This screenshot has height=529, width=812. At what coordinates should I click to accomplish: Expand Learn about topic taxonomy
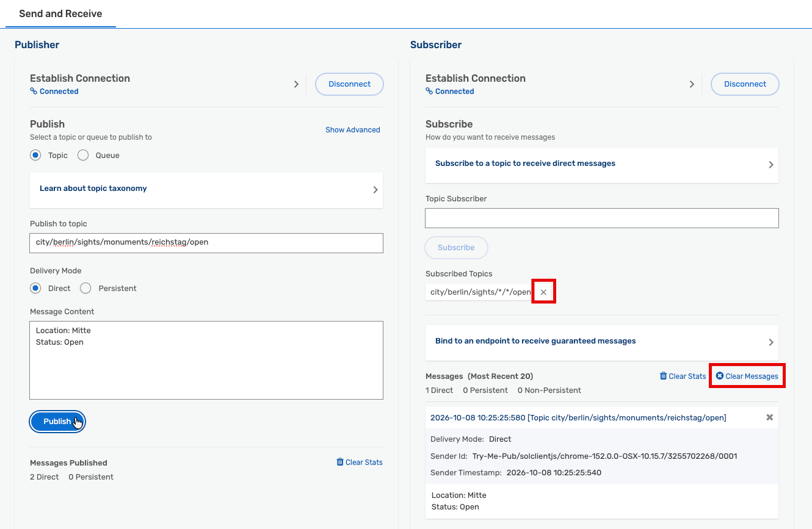point(206,190)
